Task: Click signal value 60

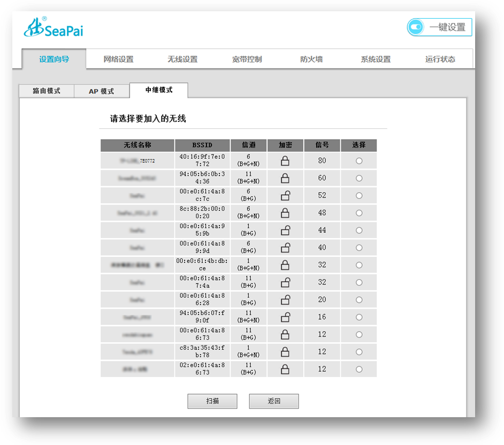Action: [322, 178]
